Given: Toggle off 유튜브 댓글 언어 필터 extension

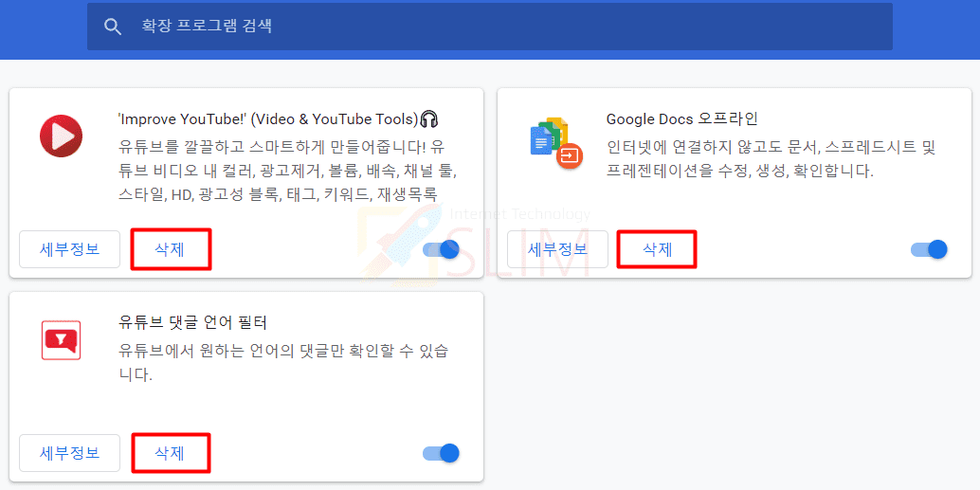Looking at the screenshot, I should coord(442,453).
